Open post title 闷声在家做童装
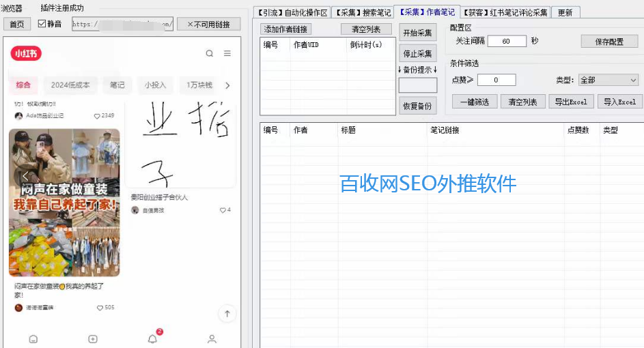The image size is (644, 348). click(x=59, y=290)
